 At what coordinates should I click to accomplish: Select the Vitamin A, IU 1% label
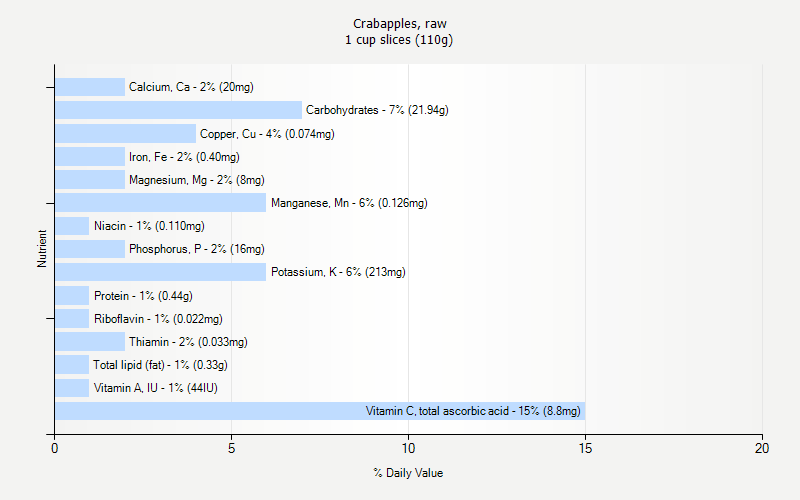156,388
